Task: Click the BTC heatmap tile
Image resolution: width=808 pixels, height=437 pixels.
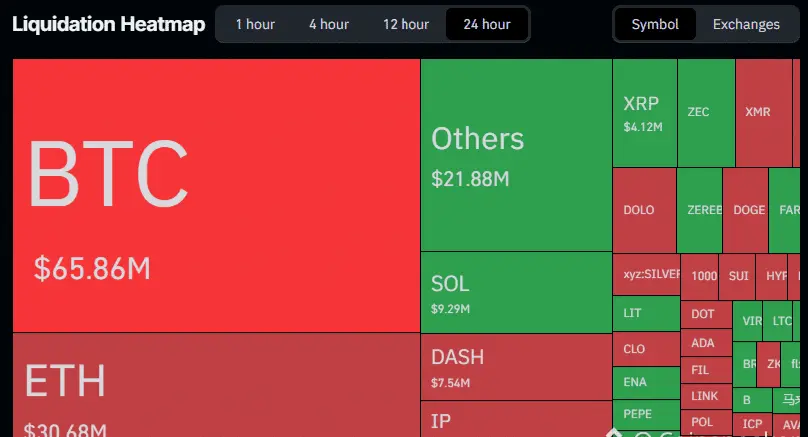Action: 216,195
